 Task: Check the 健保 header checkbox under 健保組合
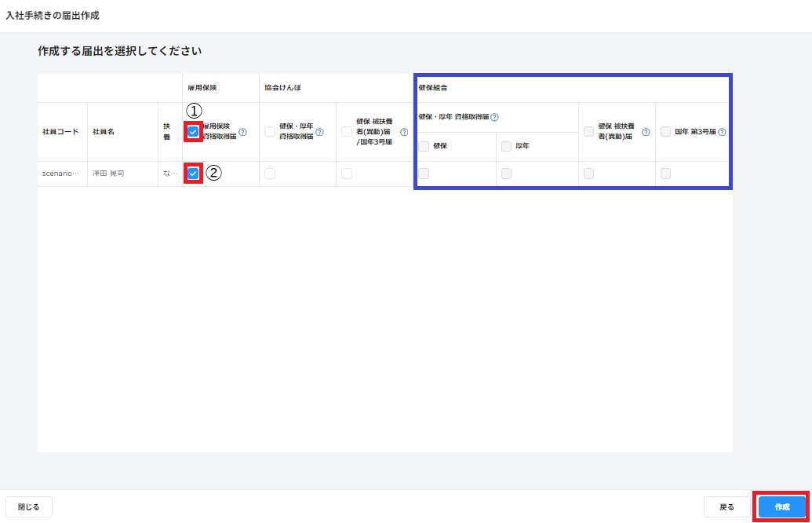coord(424,146)
